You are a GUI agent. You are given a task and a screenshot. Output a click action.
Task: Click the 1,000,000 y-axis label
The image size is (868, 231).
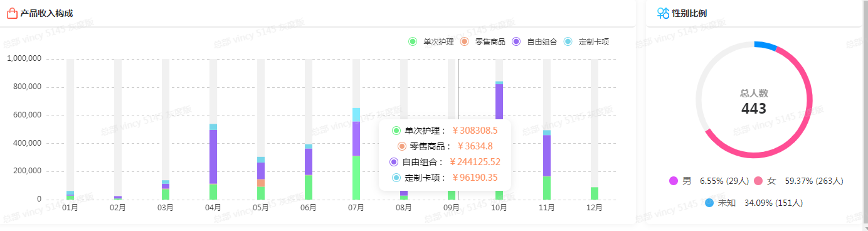pyautogui.click(x=24, y=59)
